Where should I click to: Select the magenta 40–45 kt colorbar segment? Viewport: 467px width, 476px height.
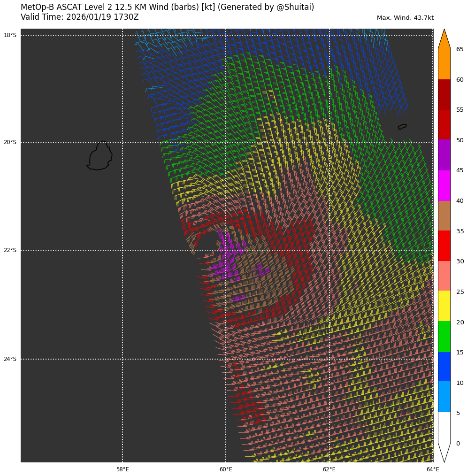point(444,185)
